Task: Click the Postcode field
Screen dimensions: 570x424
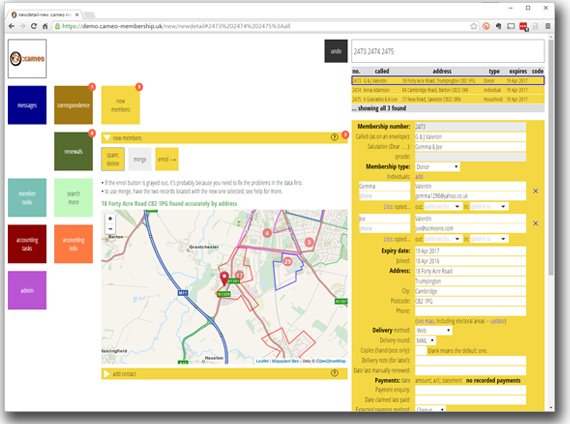Action: (470, 301)
